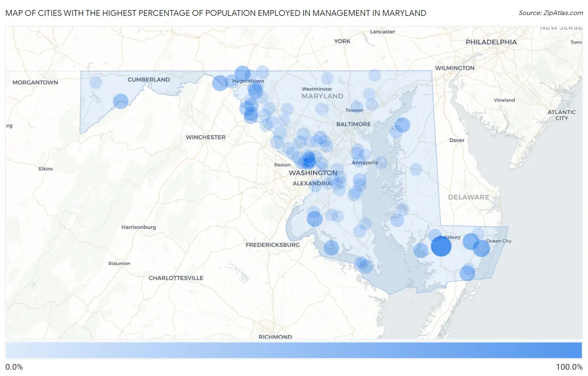Click the color gradient legend bar
Image resolution: width=588 pixels, height=376 pixels.
pyautogui.click(x=294, y=350)
